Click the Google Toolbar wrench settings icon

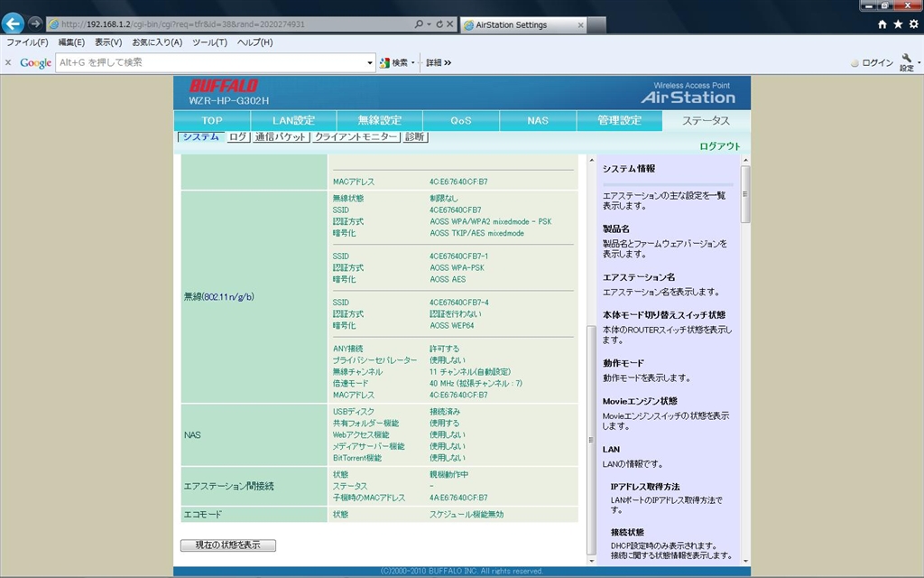(906, 61)
